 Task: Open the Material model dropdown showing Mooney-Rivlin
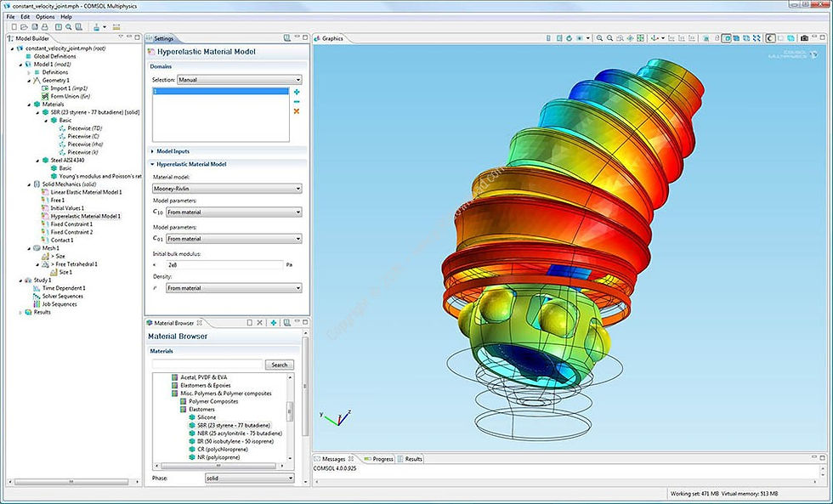(227, 189)
